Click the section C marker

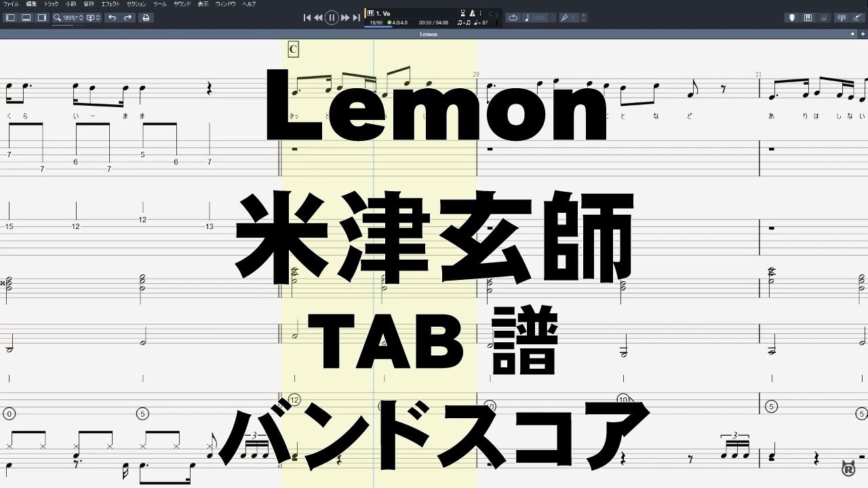(293, 49)
